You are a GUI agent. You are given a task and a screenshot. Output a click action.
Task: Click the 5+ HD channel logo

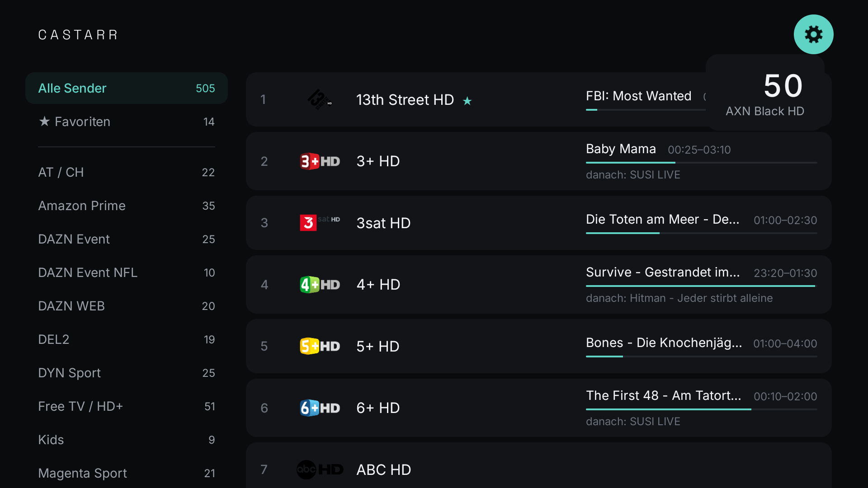point(320,346)
